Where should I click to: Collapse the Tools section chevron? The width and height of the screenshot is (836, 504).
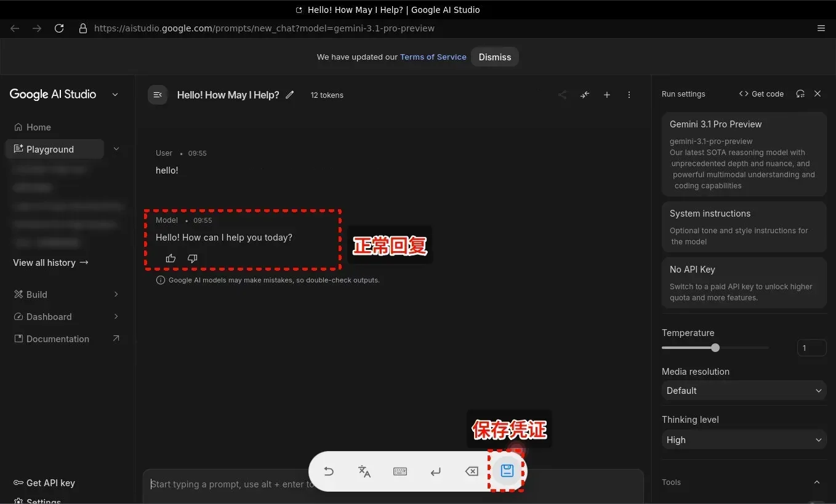(x=817, y=482)
